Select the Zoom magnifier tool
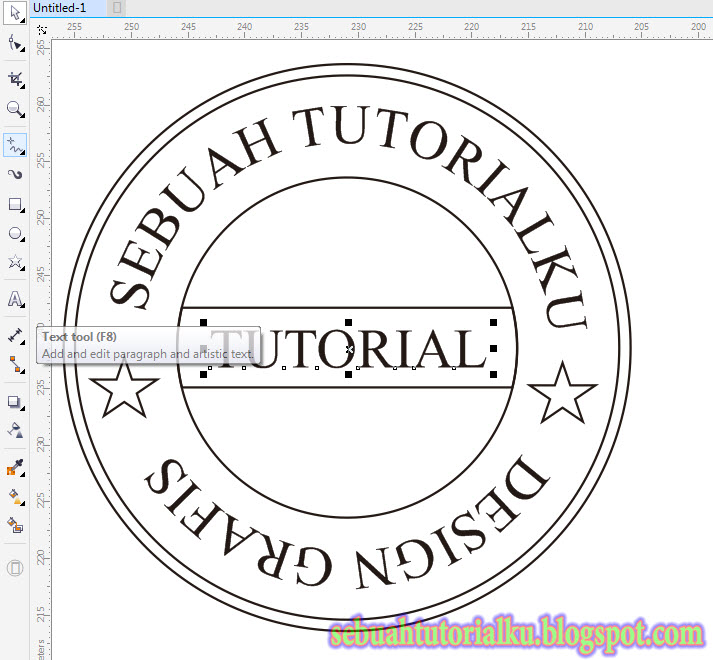The width and height of the screenshot is (713, 660). coord(15,109)
